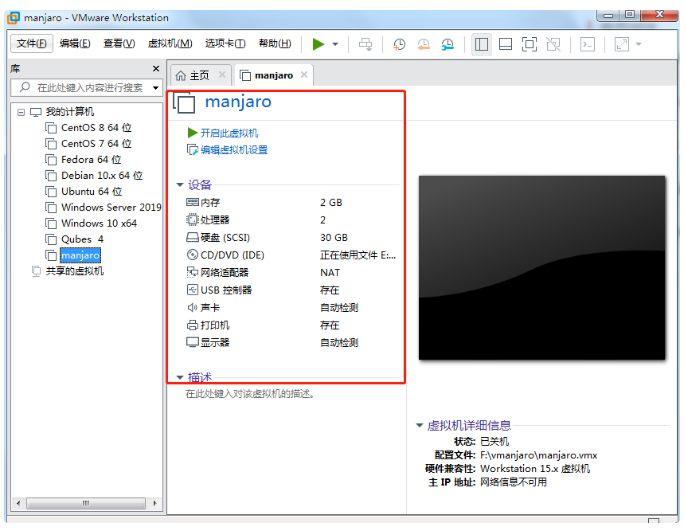Click the library horizontal scrollbar thumb
Image resolution: width=686 pixels, height=532 pixels.
point(86,503)
